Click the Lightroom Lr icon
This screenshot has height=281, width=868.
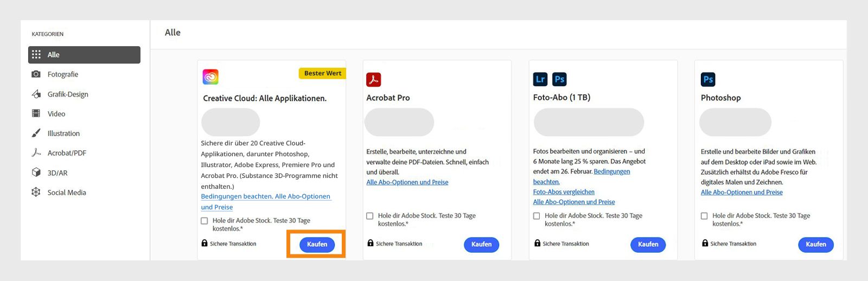pos(540,79)
